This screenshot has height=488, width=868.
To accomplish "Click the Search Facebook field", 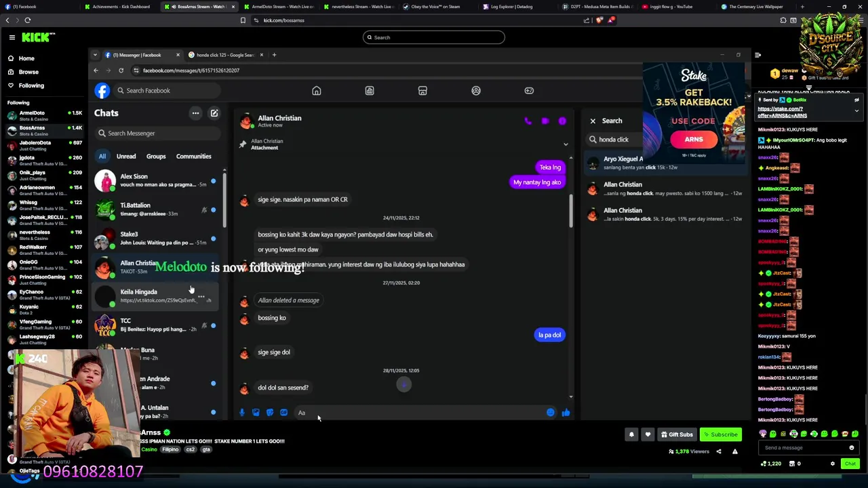I will (x=167, y=90).
